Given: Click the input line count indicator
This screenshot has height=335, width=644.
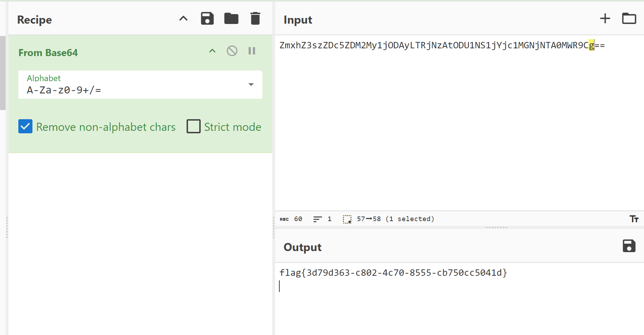Looking at the screenshot, I should click(323, 219).
